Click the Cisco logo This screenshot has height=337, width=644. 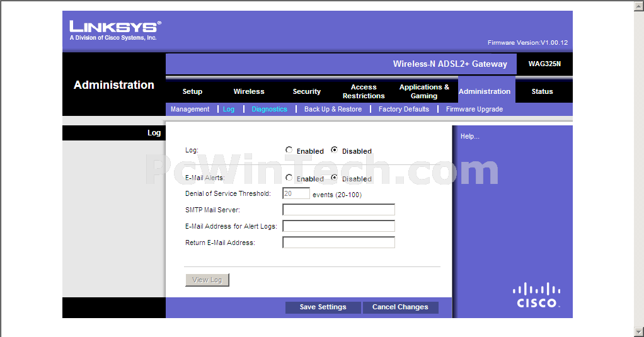pyautogui.click(x=536, y=295)
